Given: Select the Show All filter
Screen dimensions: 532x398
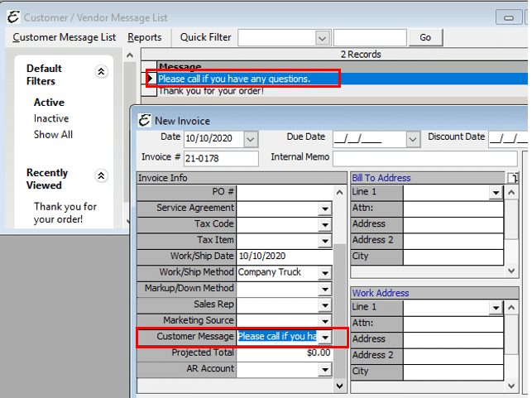Looking at the screenshot, I should pyautogui.click(x=53, y=135).
